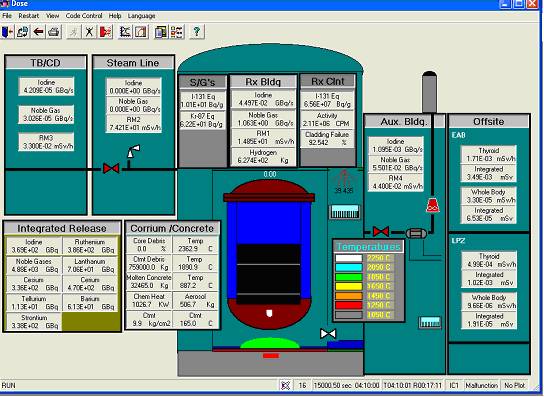
Task: Click the TB/CD panel header
Action: pyautogui.click(x=45, y=63)
